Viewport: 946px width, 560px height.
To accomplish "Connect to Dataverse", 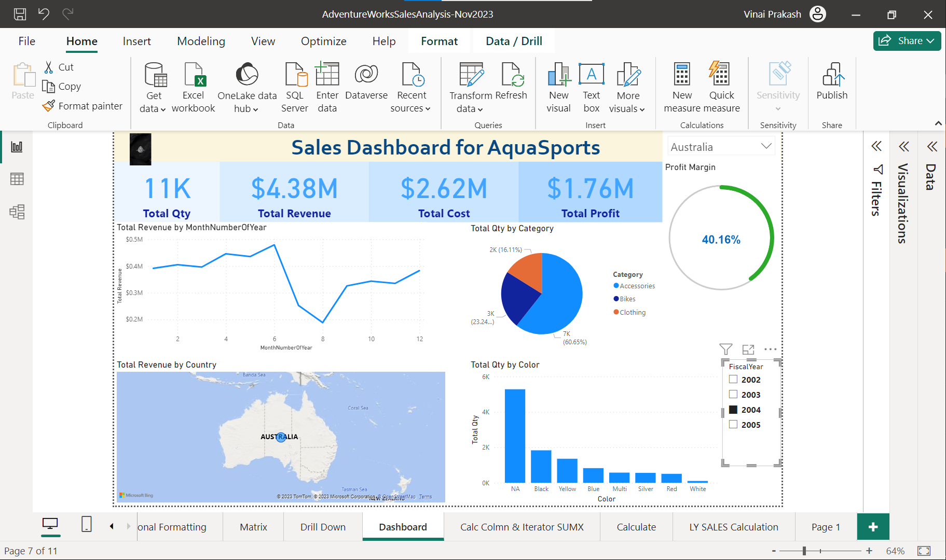I will [366, 81].
